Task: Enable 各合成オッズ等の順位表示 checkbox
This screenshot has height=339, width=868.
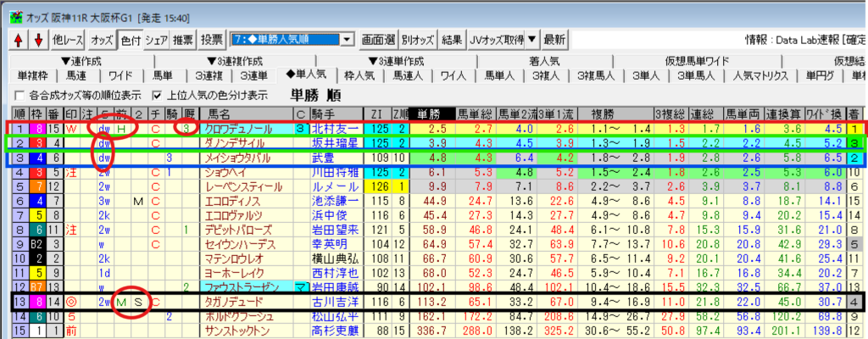Action: [20, 95]
